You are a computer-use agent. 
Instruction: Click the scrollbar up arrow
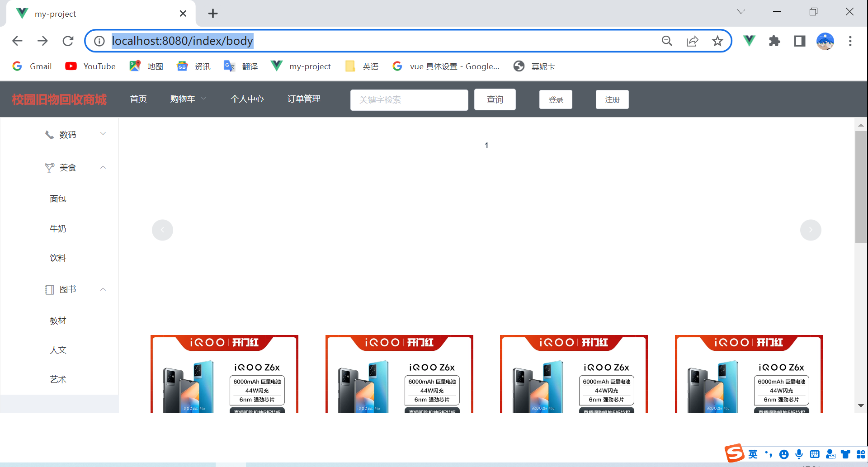pyautogui.click(x=861, y=125)
